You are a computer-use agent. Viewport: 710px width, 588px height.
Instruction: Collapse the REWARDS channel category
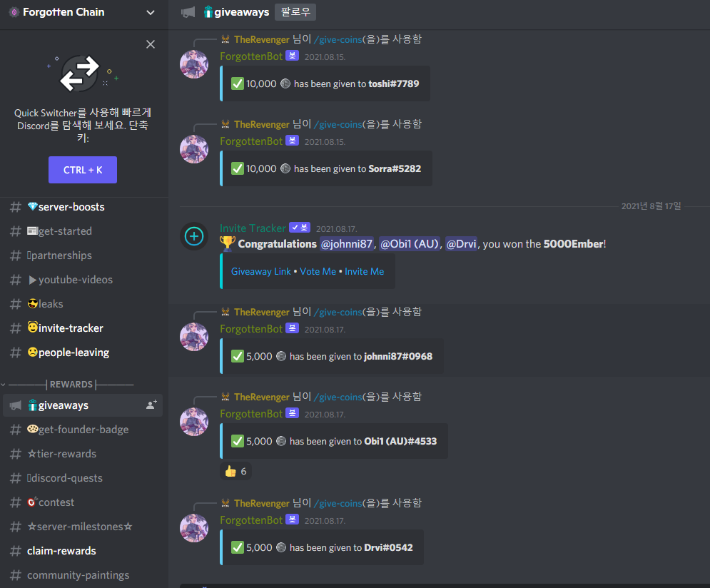(x=71, y=385)
